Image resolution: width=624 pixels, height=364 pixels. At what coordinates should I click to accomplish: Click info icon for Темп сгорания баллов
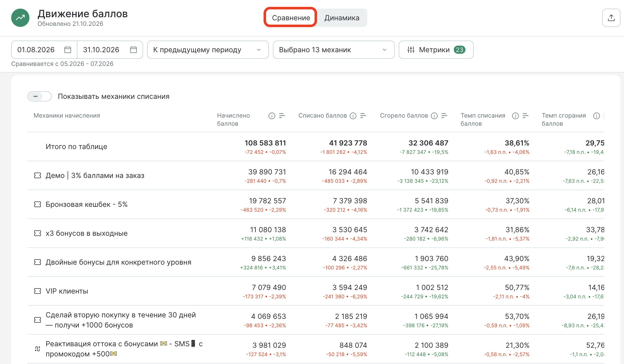click(597, 116)
